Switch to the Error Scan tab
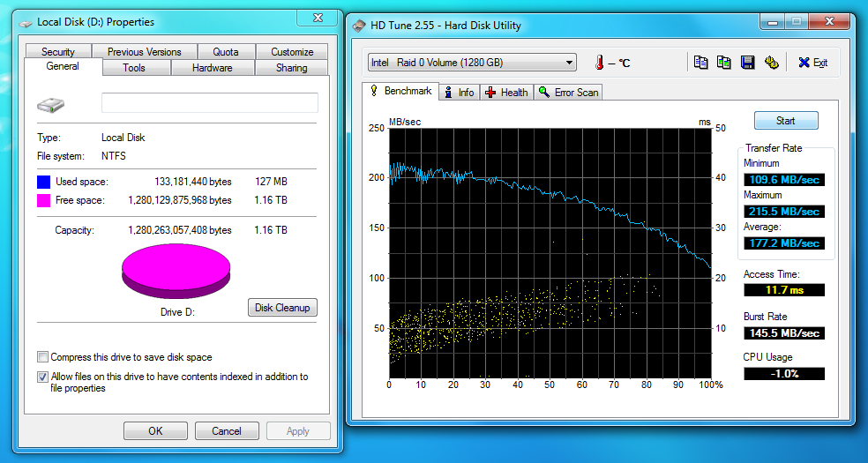The image size is (868, 463). click(568, 93)
